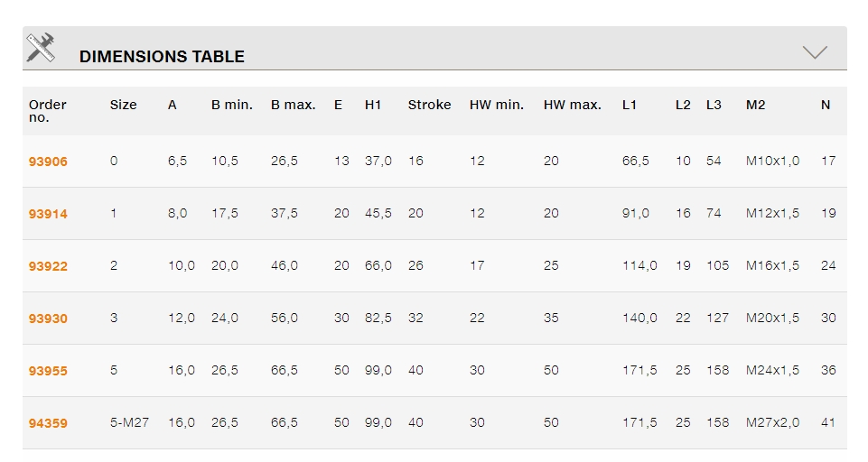Viewport: 868px width, 462px height.
Task: Click the Order no. column header
Action: click(48, 111)
